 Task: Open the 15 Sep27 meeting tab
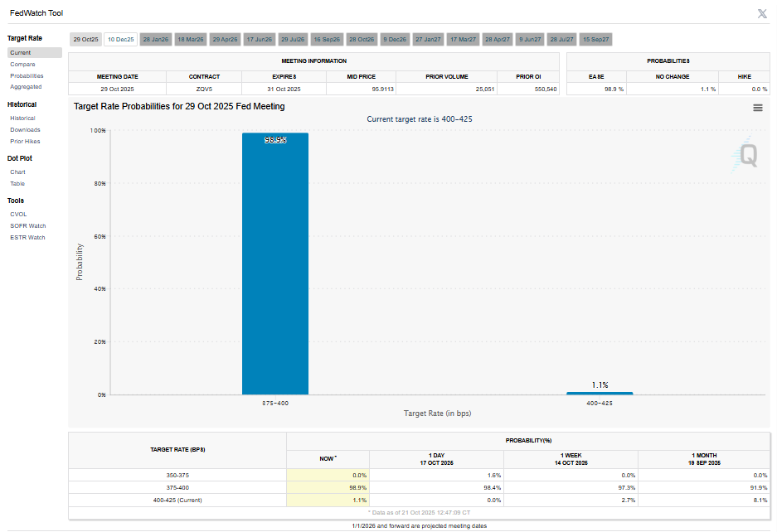(595, 39)
